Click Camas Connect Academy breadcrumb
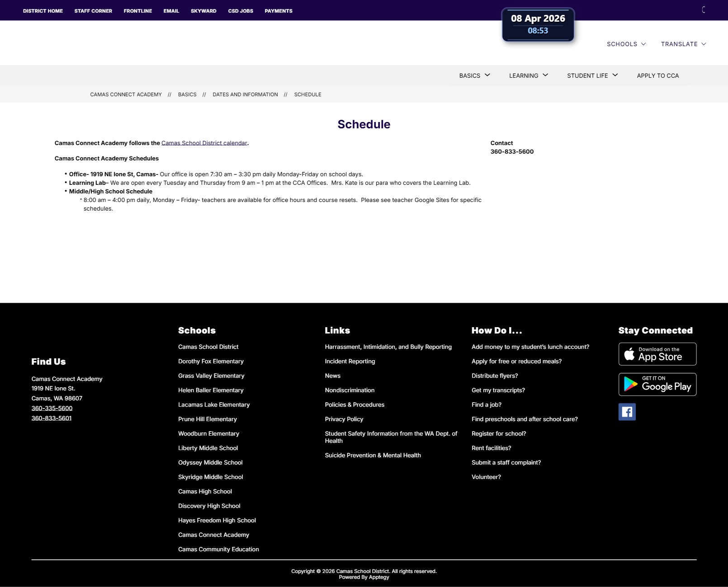 tap(126, 94)
